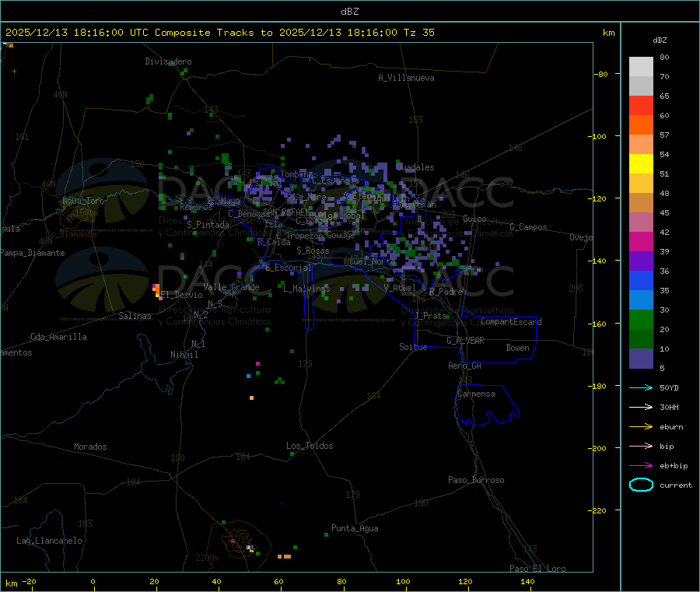700x592 pixels.
Task: Select the yellow 51 dBZ color swatch
Action: 641,164
